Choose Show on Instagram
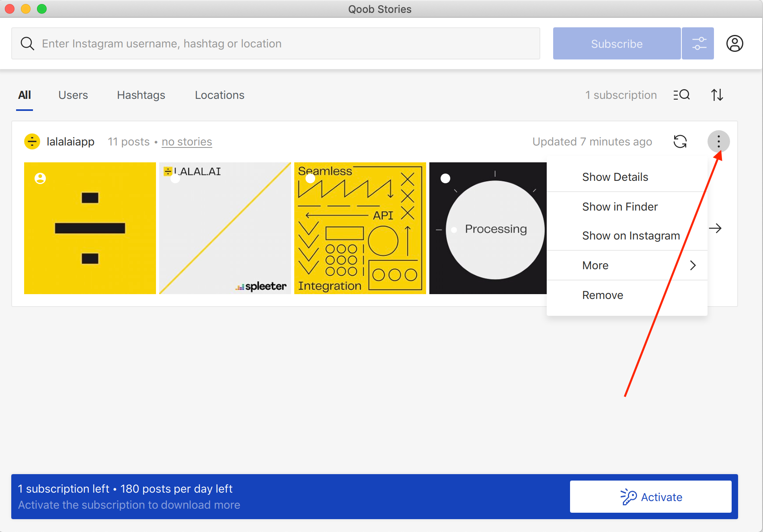The width and height of the screenshot is (763, 532). (627, 235)
